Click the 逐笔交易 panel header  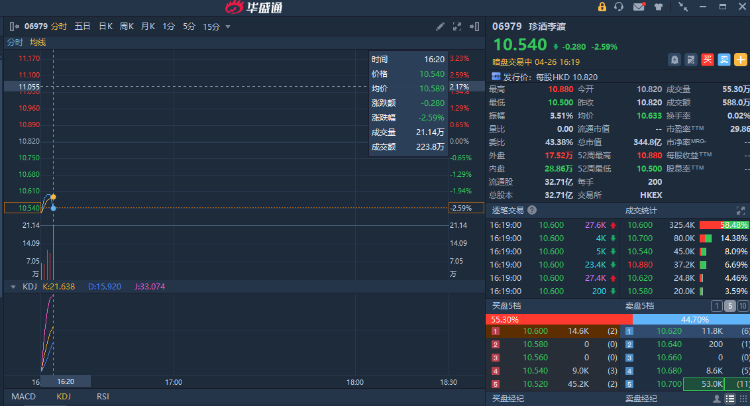(508, 210)
